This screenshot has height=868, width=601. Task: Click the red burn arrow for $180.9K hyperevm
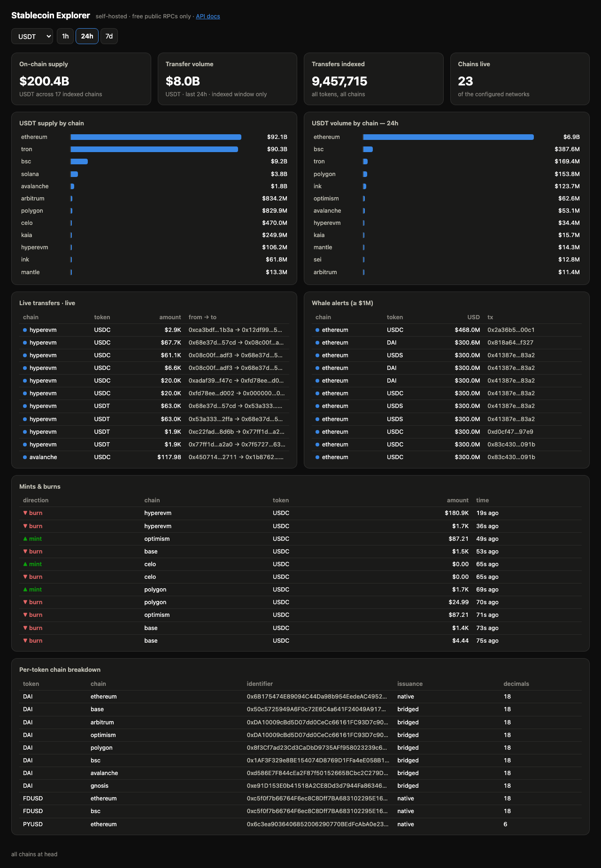click(x=25, y=513)
